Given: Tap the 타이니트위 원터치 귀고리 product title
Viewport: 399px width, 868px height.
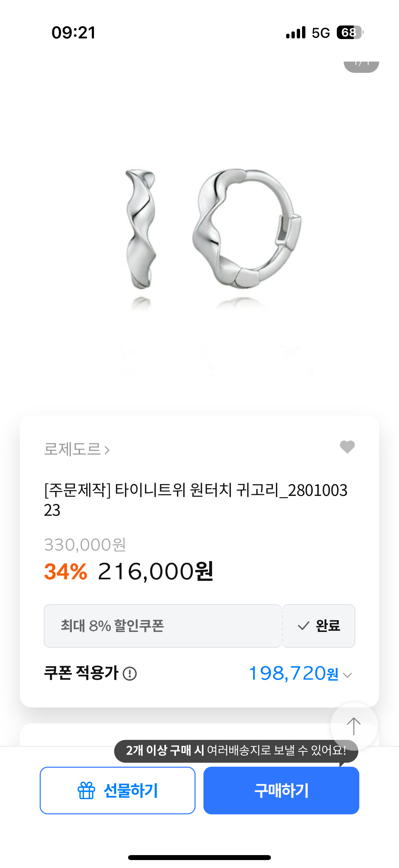Looking at the screenshot, I should 195,499.
